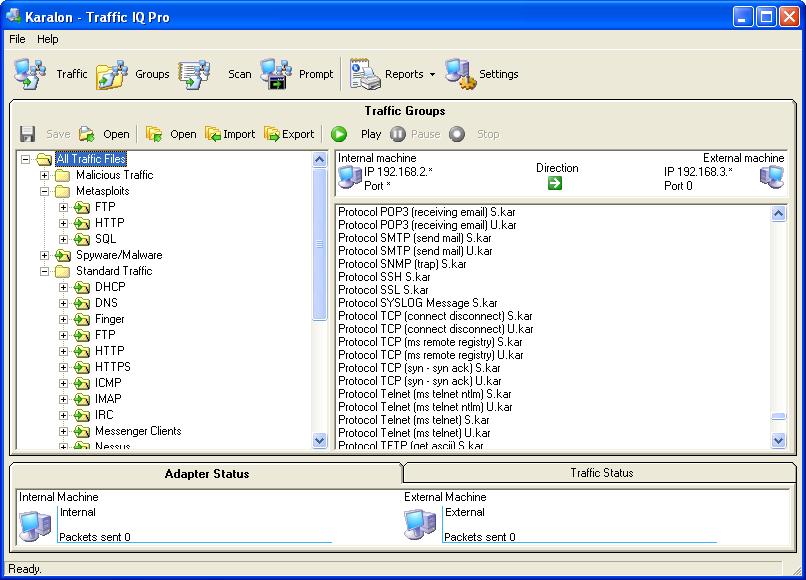Viewport: 806px width, 580px height.
Task: Collapse the All Traffic Files node
Action: coord(25,159)
